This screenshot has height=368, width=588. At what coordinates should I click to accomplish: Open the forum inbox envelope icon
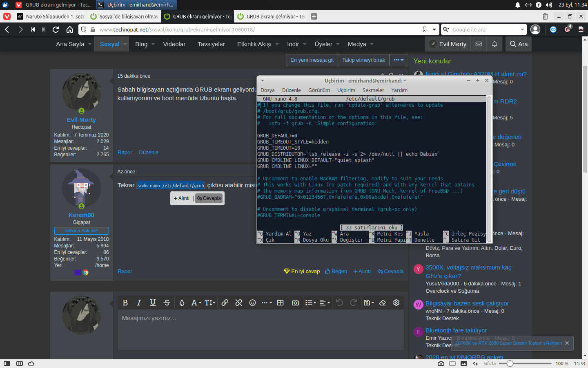pos(479,44)
